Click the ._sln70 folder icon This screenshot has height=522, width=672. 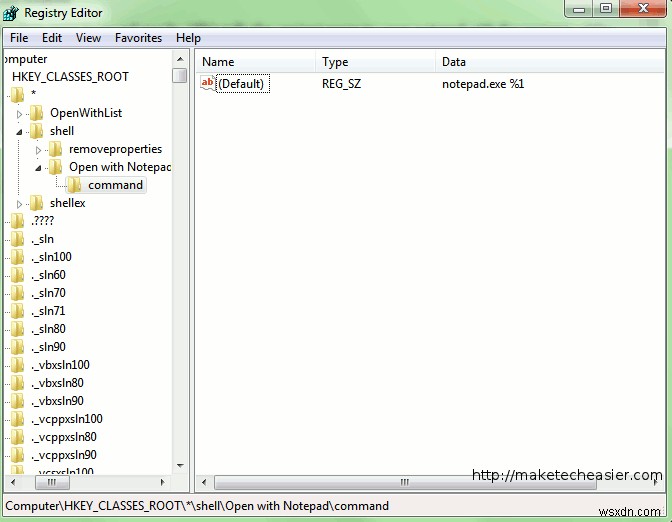point(17,293)
